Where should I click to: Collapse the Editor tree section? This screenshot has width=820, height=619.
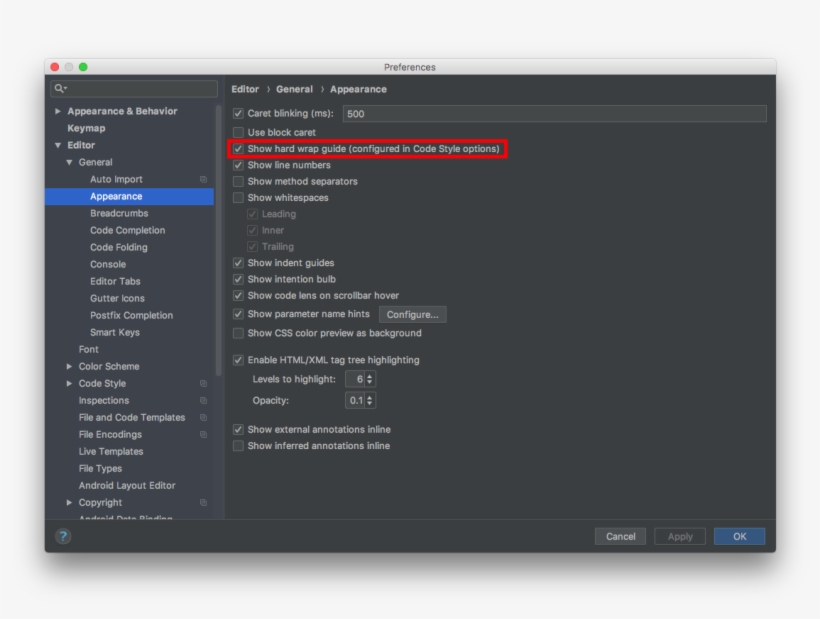click(x=58, y=146)
